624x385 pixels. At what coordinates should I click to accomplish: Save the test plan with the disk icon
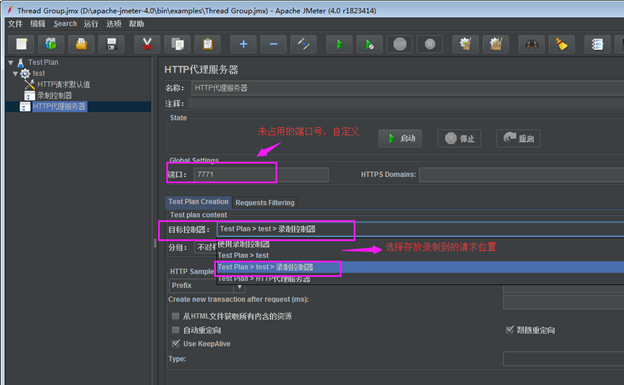[111, 44]
